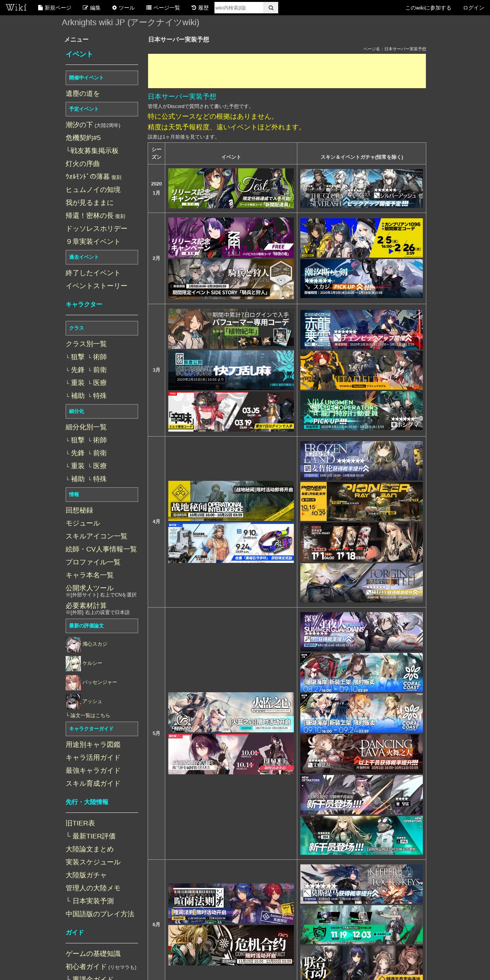Screen dimensions: 490x980
Task: Open モジュール link
Action: tap(83, 523)
